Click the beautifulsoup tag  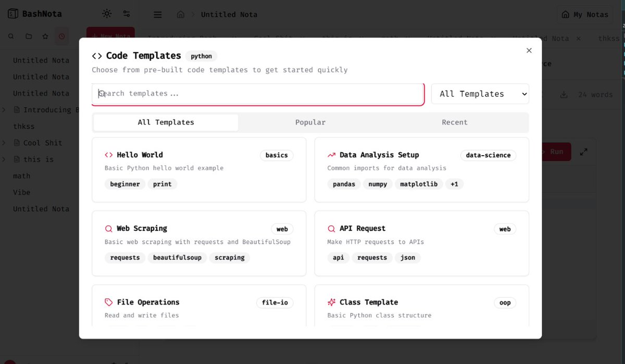point(177,258)
